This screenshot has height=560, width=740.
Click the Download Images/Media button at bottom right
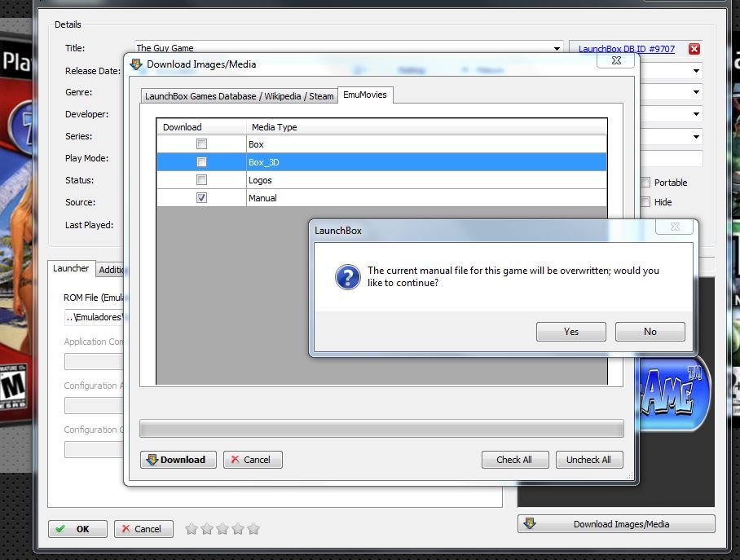coord(616,523)
